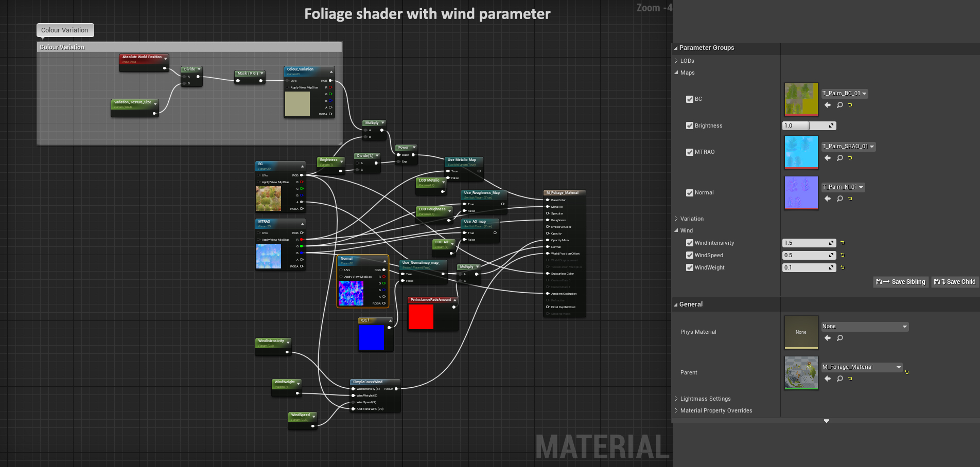Click the use-asset arrow icon beside T_Palm_BC_01
The height and width of the screenshot is (467, 980).
tap(828, 105)
